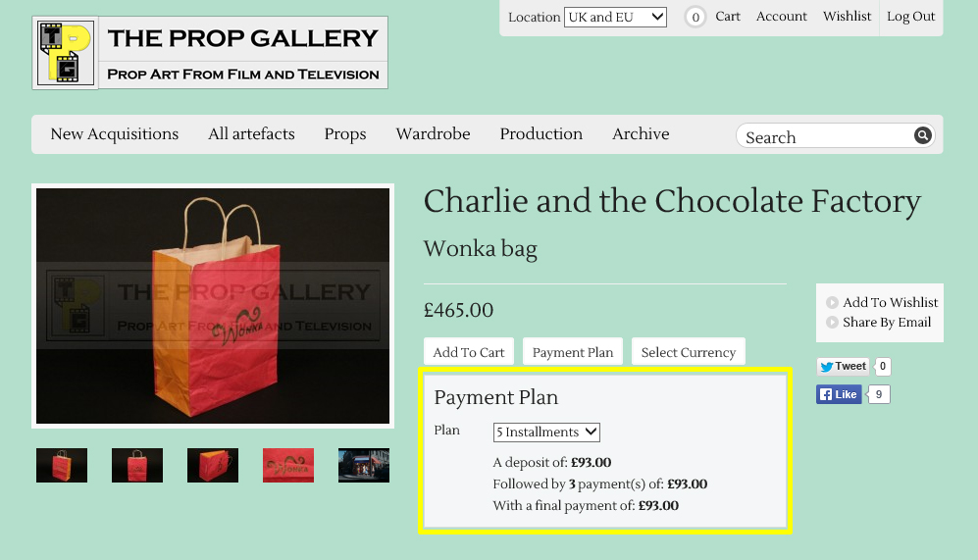Click the Share By Email bullet icon
This screenshot has width=978, height=560.
tap(832, 323)
